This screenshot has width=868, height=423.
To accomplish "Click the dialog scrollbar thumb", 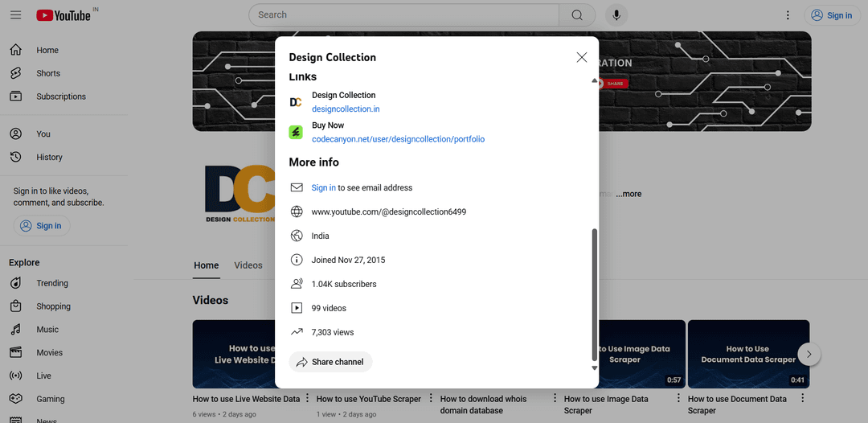I will click(x=595, y=294).
